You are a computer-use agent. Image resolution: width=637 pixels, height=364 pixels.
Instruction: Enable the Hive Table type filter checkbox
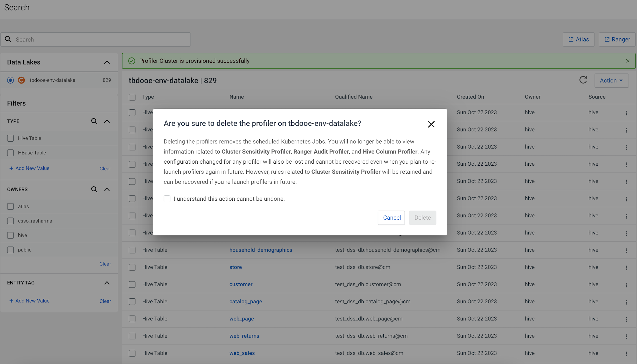10,138
